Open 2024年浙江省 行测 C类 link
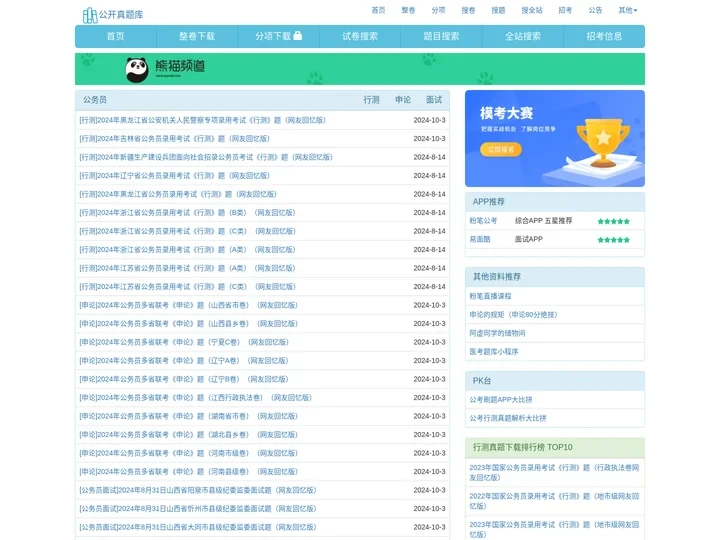 pos(187,231)
